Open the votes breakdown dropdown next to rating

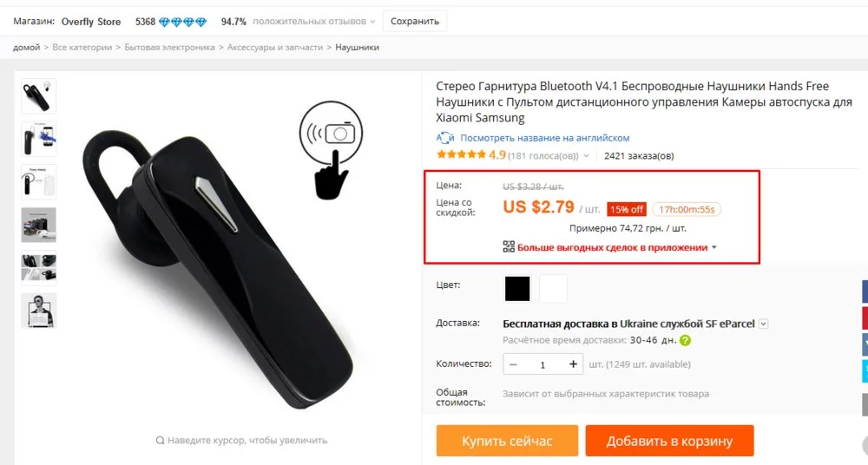[x=586, y=156]
